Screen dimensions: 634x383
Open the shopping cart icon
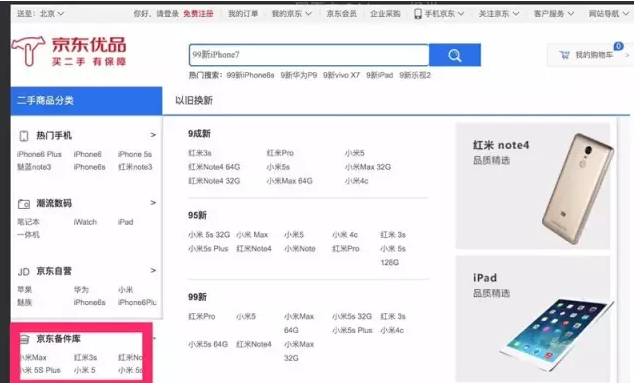(564, 55)
